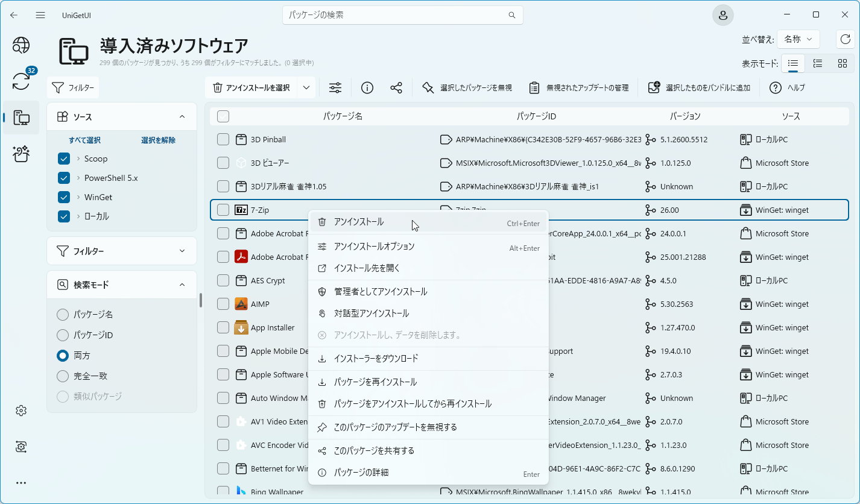
Task: Click the package info icon in toolbar
Action: coord(367,88)
